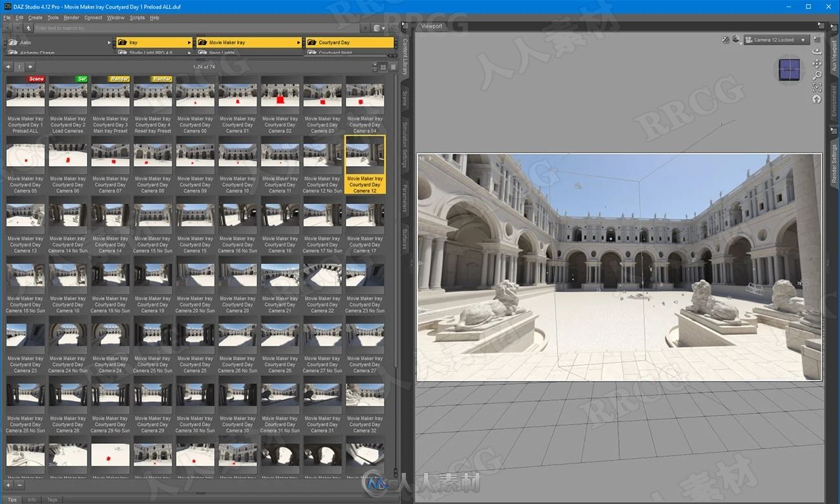The height and width of the screenshot is (504, 840).
Task: Open the Content Library side tab
Action: [x=405, y=56]
